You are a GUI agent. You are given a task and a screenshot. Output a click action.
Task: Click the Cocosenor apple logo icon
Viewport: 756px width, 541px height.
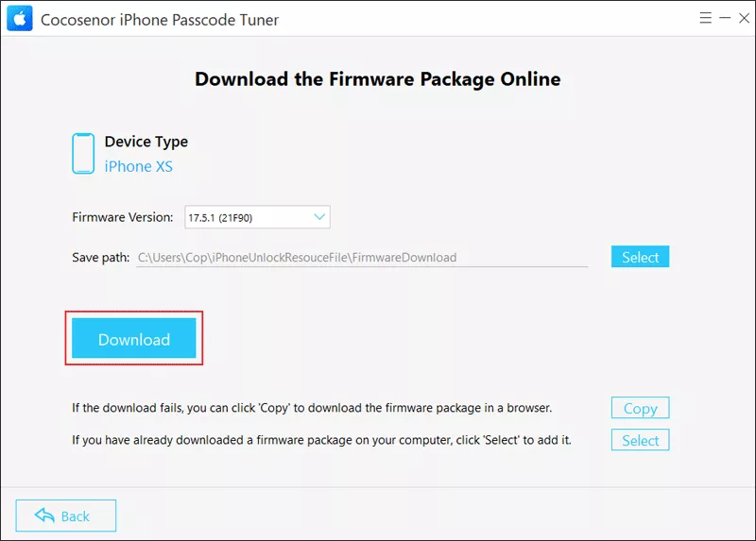pyautogui.click(x=20, y=18)
